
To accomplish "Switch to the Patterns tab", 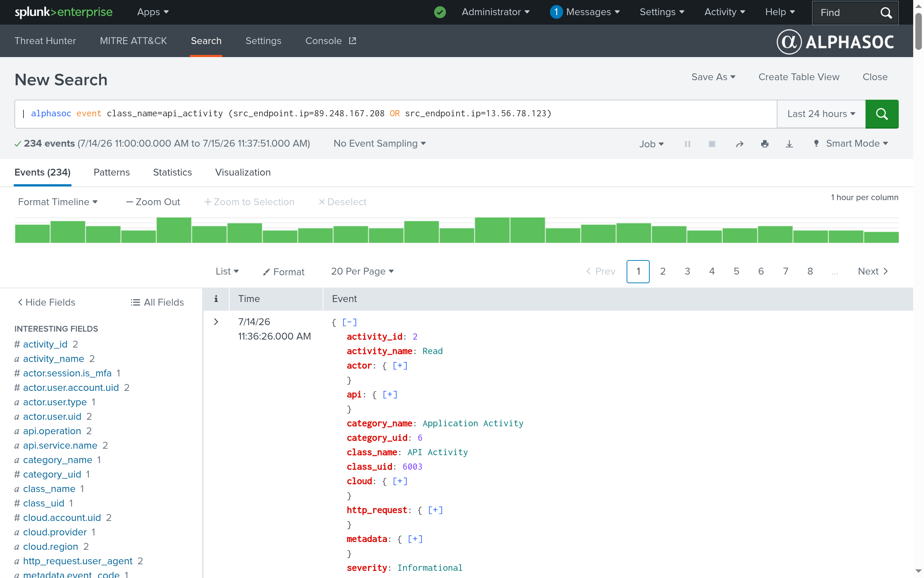I will point(112,172).
